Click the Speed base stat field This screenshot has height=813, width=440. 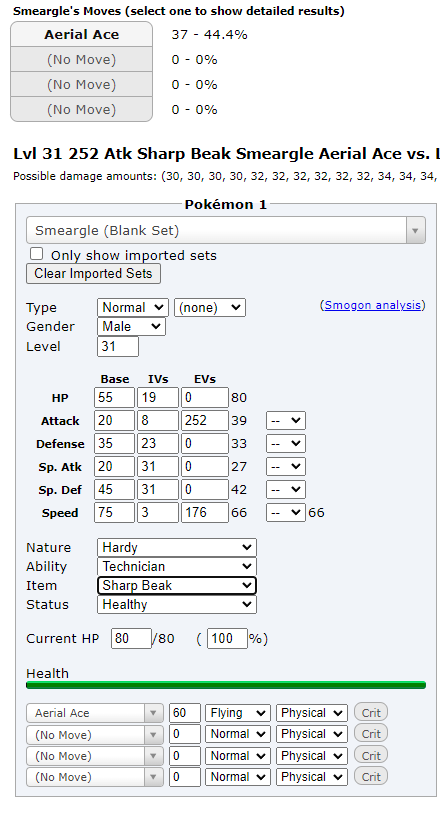(x=115, y=512)
